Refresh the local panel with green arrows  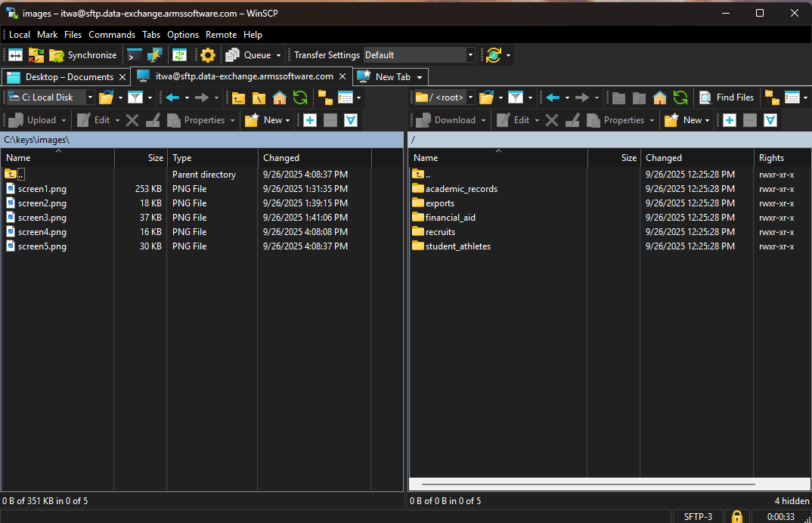click(300, 97)
